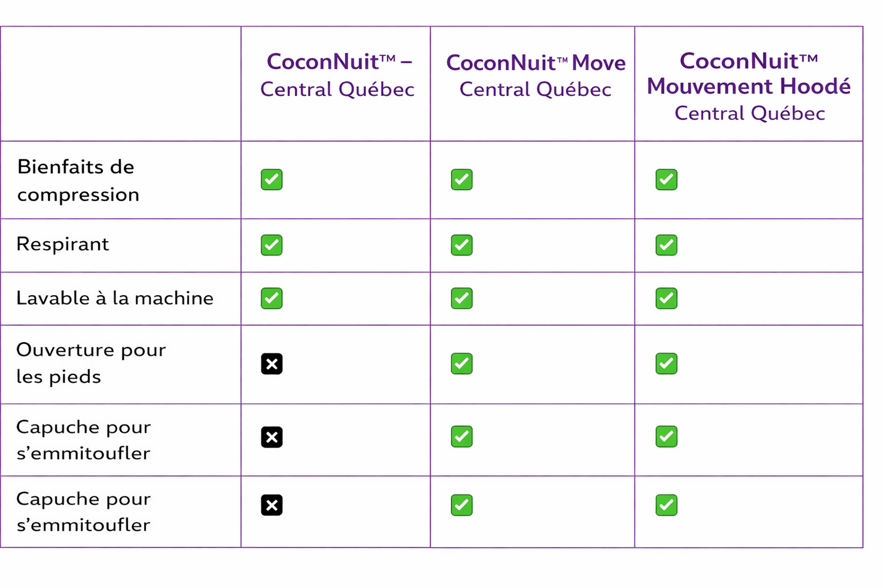Image resolution: width=882 pixels, height=588 pixels.
Task: Click 'Lavable à la machine' checkmark under CoconNuit Move
Action: [x=462, y=298]
